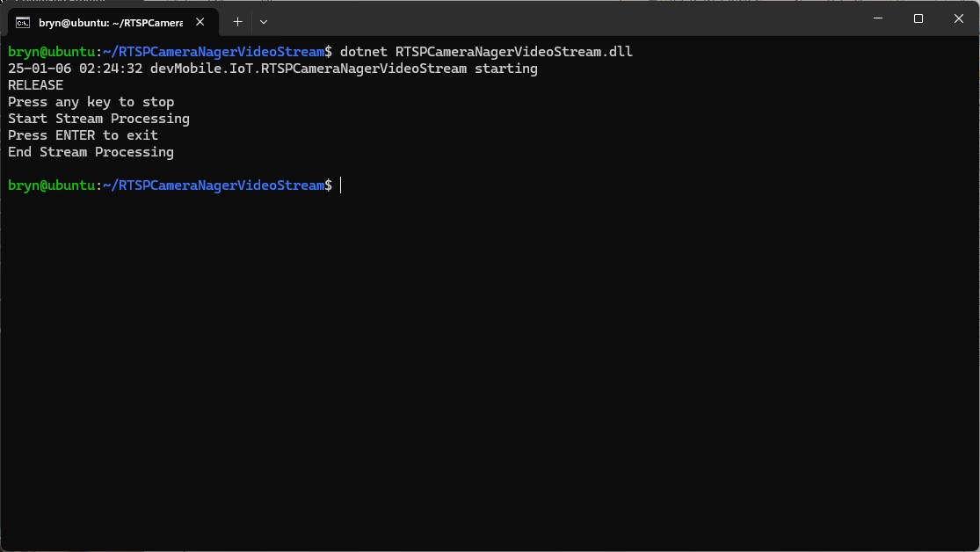
Task: Click the "Press any key to stop" line
Action: point(91,102)
